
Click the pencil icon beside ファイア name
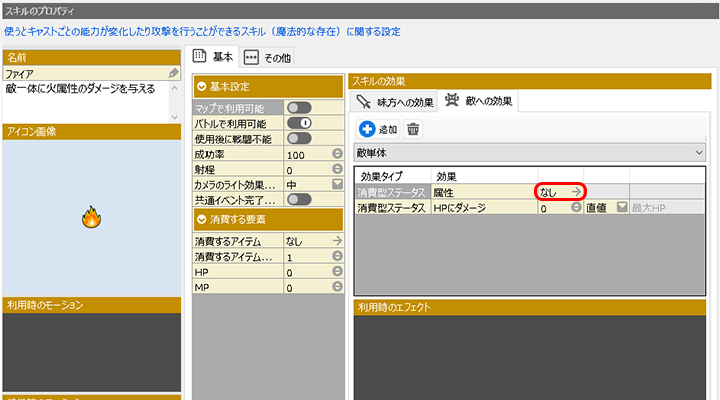pyautogui.click(x=174, y=74)
